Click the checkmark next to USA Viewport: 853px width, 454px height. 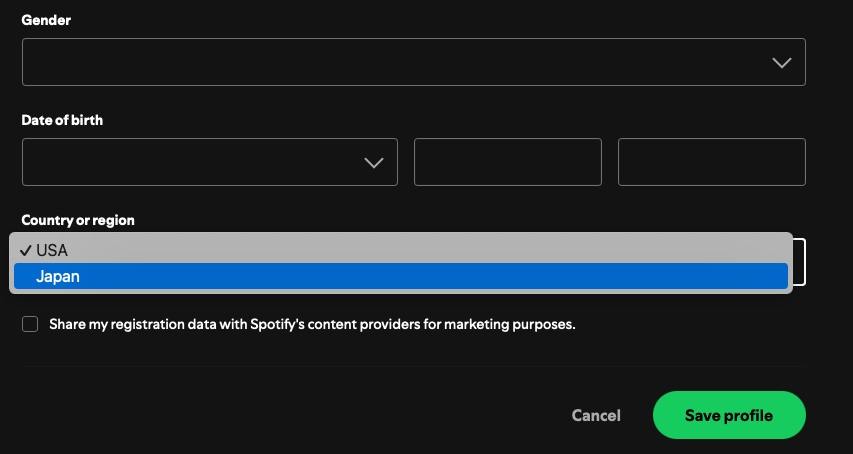pyautogui.click(x=24, y=250)
